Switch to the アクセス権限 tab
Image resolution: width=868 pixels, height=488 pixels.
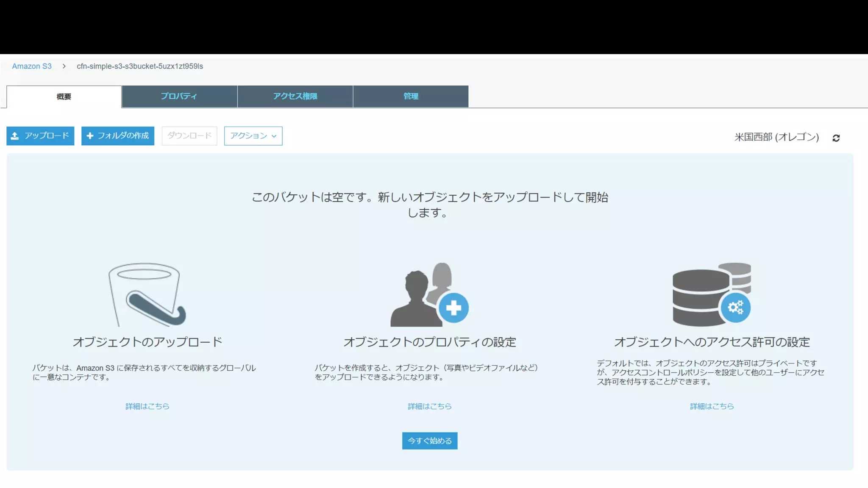pos(295,97)
